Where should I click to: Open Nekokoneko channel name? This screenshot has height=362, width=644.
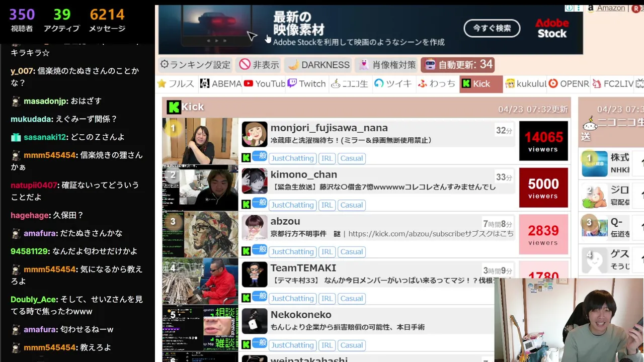pos(301,315)
